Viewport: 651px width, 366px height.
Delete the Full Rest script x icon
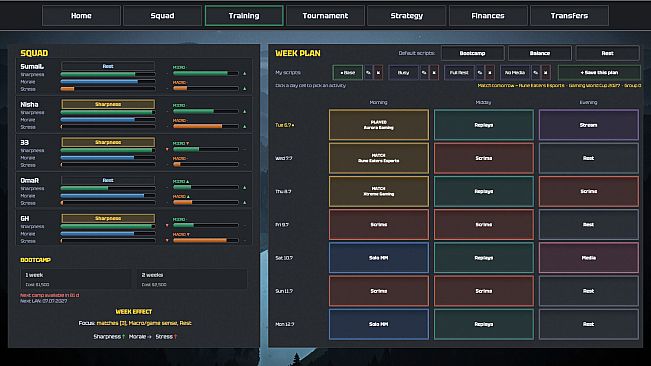click(490, 73)
